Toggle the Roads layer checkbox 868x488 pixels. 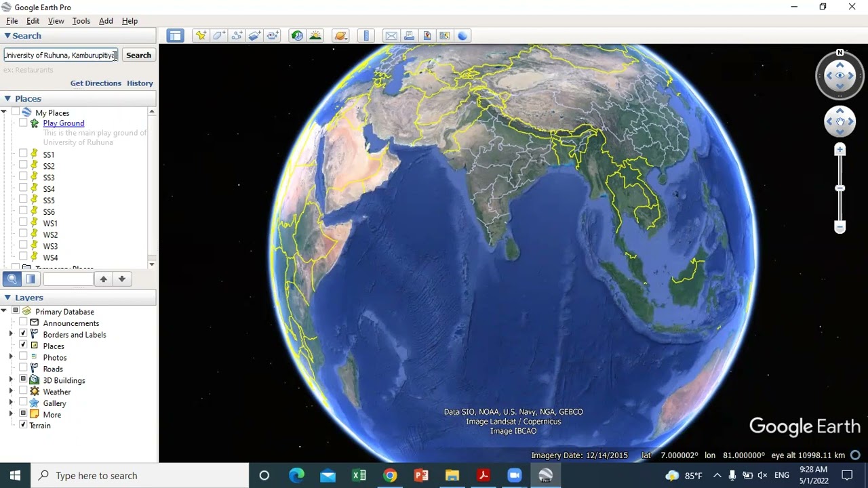coord(23,369)
